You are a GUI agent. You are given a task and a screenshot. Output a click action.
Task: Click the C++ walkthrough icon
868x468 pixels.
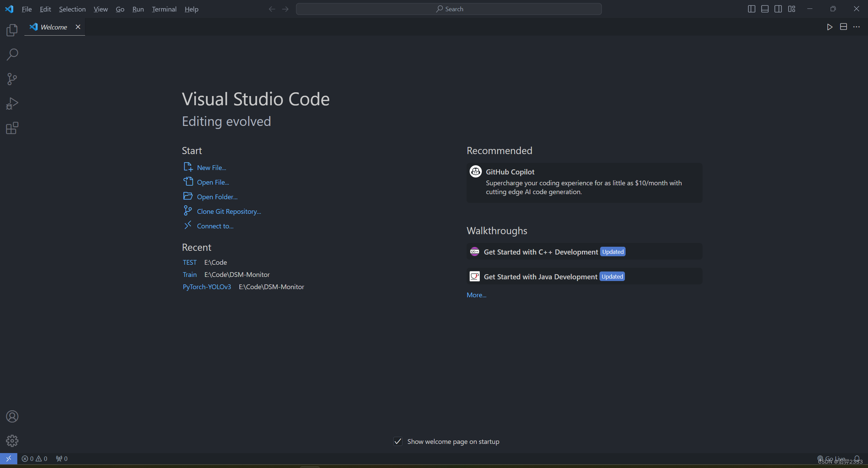[x=475, y=251]
